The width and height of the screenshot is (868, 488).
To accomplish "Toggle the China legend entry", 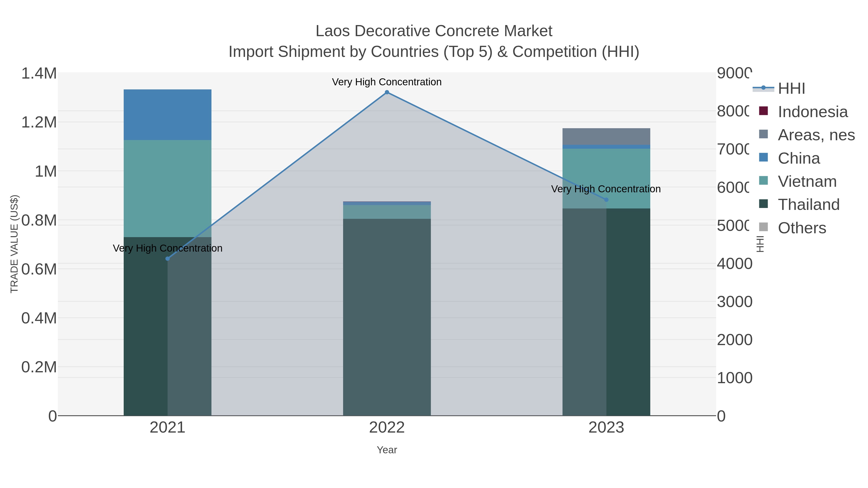I will point(789,158).
